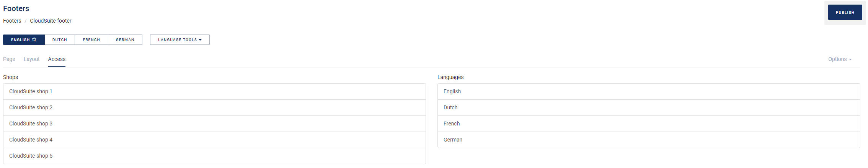Switch to French language version
The width and height of the screenshot is (868, 168).
tap(91, 40)
